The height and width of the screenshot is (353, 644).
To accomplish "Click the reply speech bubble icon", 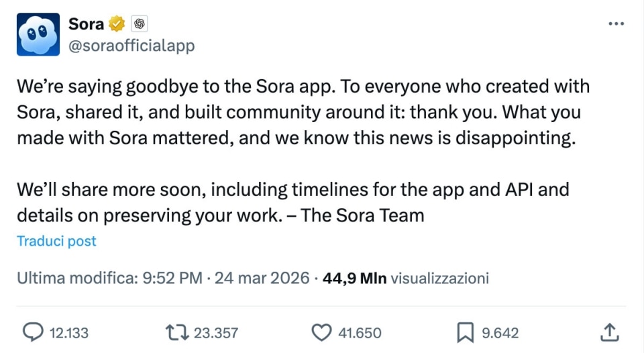I will click(x=33, y=332).
